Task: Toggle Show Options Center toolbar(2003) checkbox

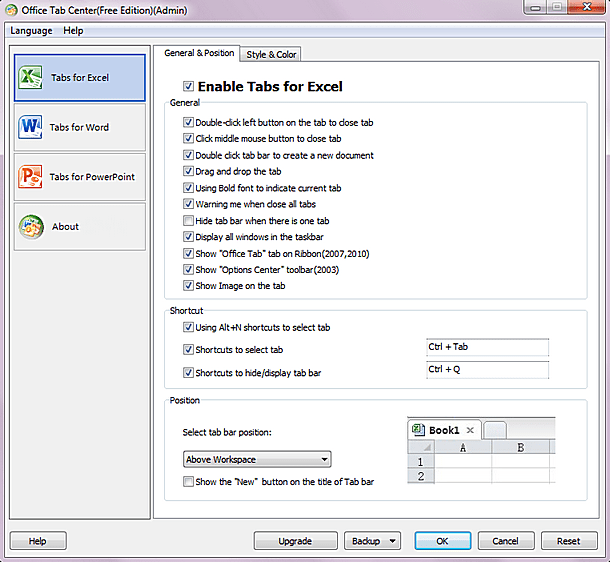Action: (x=188, y=270)
